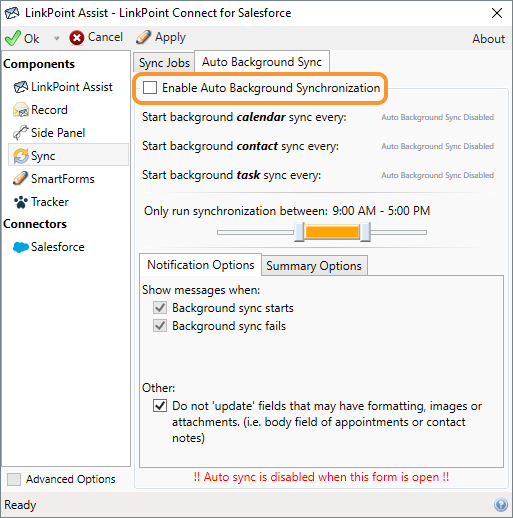The height and width of the screenshot is (518, 513).
Task: Open the About link
Action: pyautogui.click(x=488, y=39)
